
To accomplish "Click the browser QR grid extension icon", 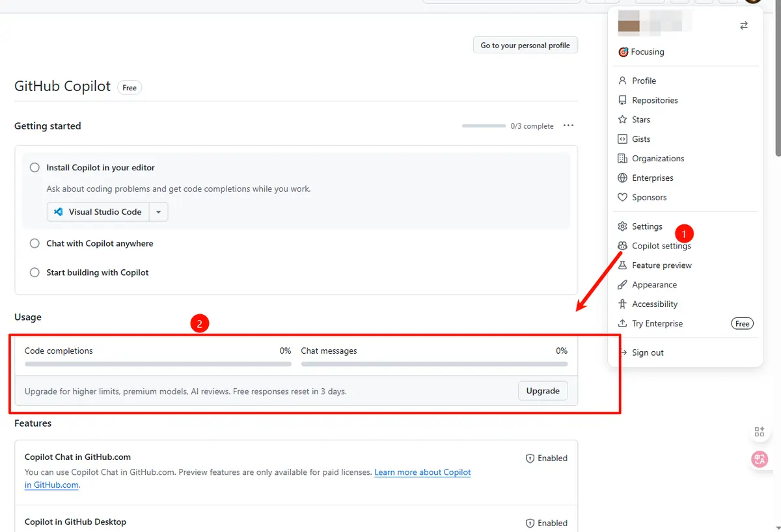I will coord(760,432).
